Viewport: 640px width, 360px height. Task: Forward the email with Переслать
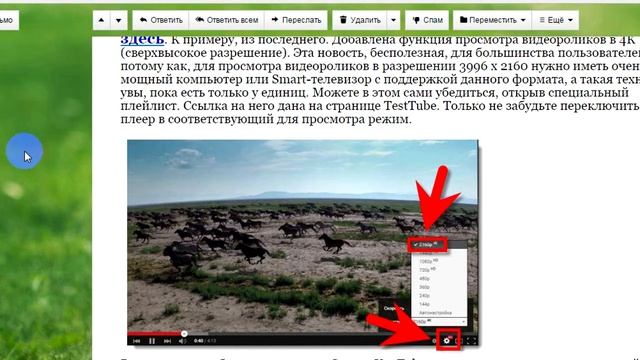coord(296,20)
